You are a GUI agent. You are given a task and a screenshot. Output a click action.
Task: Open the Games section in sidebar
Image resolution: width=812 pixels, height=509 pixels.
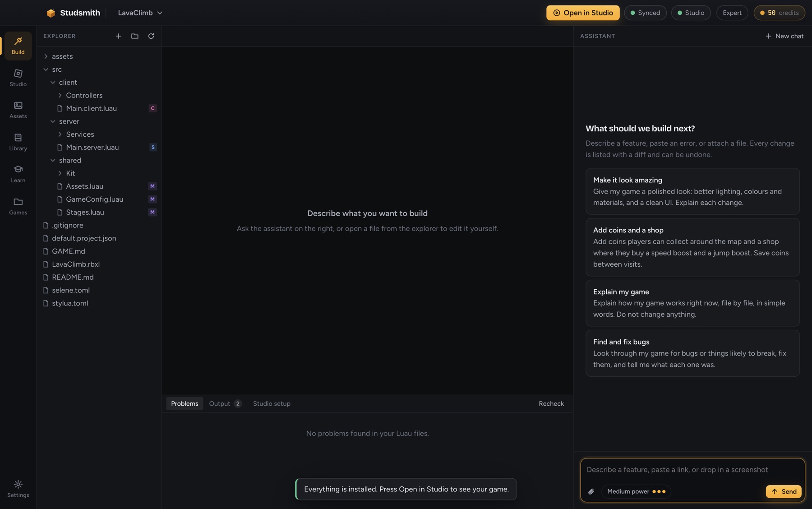[x=18, y=206]
